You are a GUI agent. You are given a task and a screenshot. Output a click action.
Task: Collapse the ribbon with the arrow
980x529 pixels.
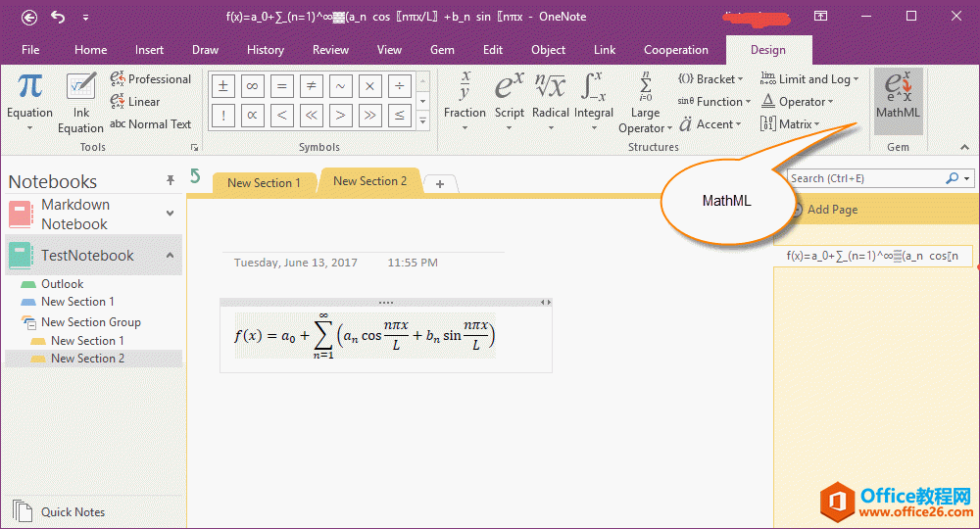tap(964, 147)
